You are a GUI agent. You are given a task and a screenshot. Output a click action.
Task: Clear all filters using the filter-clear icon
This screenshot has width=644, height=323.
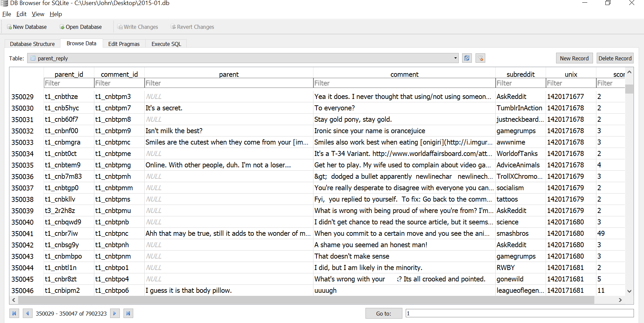pyautogui.click(x=480, y=58)
